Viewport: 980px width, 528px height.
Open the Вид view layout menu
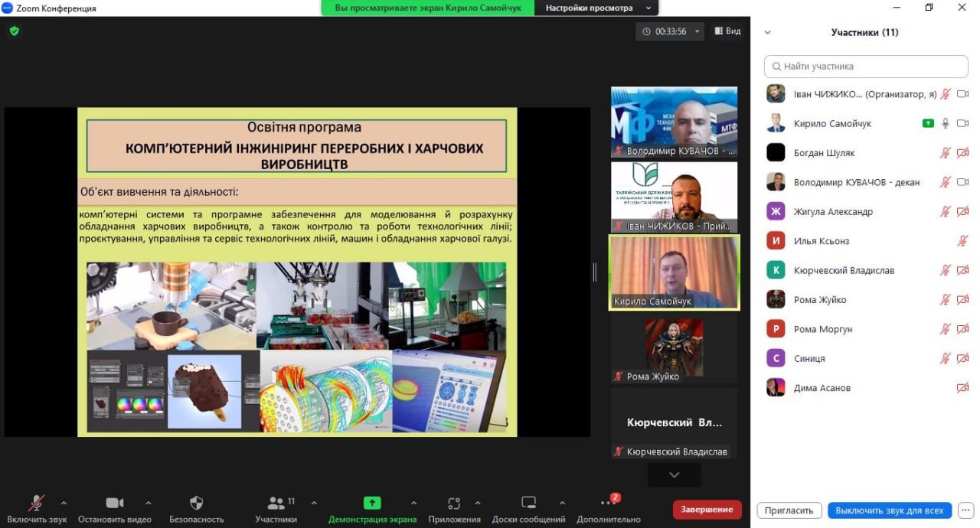click(727, 31)
